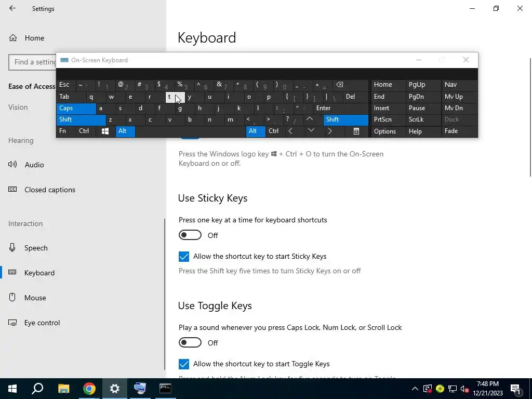Uncheck Allow the shortcut key to start Toggle Keys
532x399 pixels.
click(183, 364)
